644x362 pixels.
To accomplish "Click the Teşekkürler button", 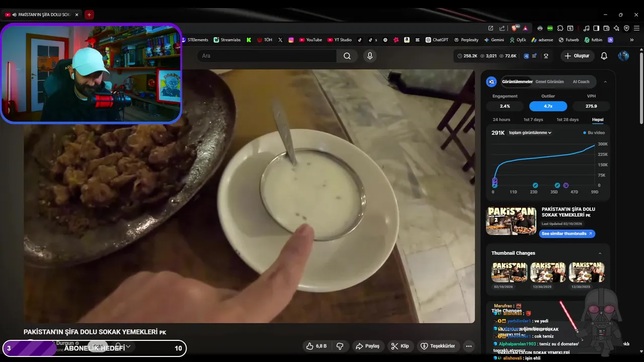I will pos(438,346).
